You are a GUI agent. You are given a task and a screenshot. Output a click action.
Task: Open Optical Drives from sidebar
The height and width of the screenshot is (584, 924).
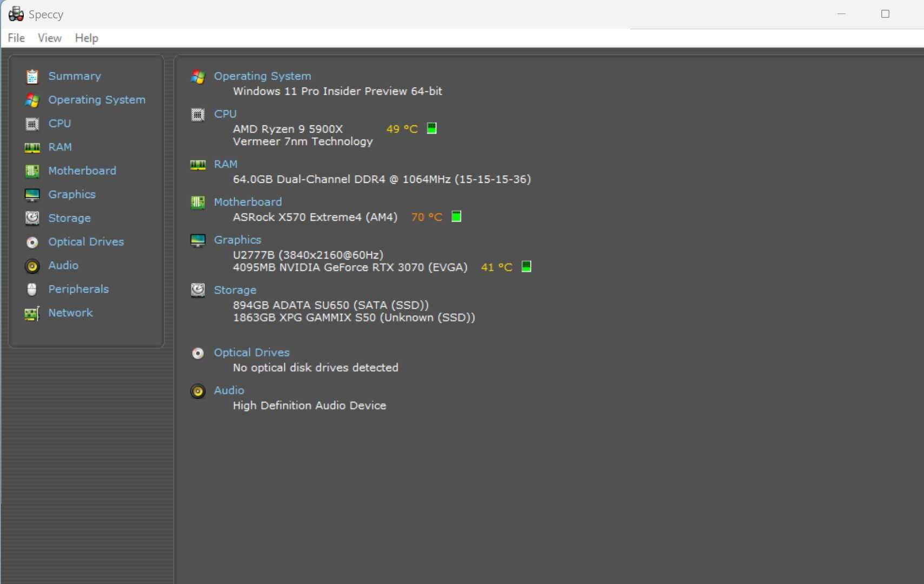coord(86,242)
